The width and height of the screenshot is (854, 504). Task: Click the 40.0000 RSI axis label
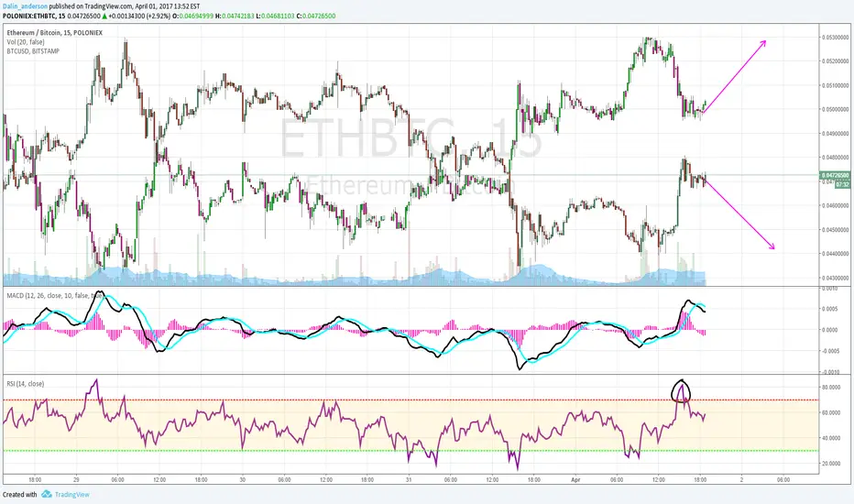[x=831, y=438]
